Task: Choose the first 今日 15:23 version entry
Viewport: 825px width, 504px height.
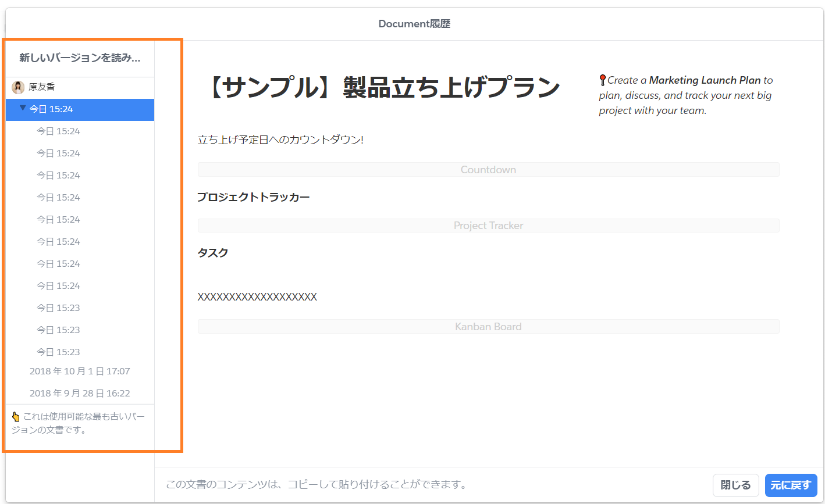Action: coord(58,308)
